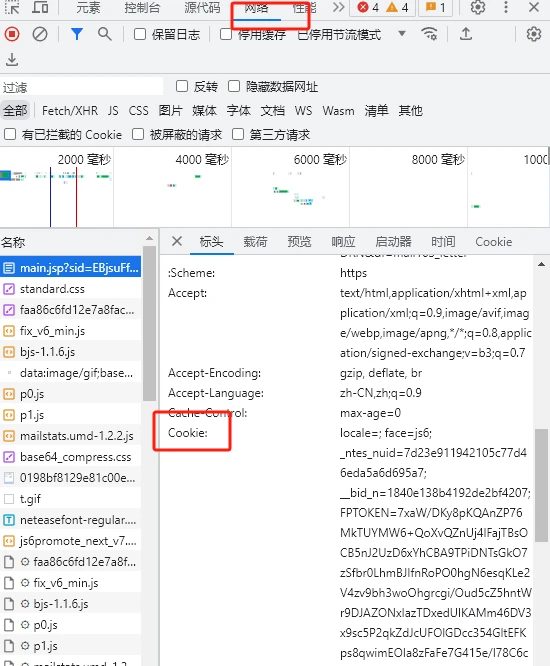Stop recording network log with red button

(x=12, y=34)
